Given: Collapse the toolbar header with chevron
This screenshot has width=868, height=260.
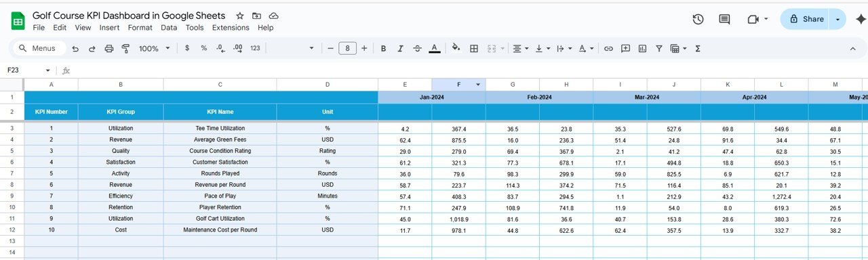Looking at the screenshot, I should point(853,49).
